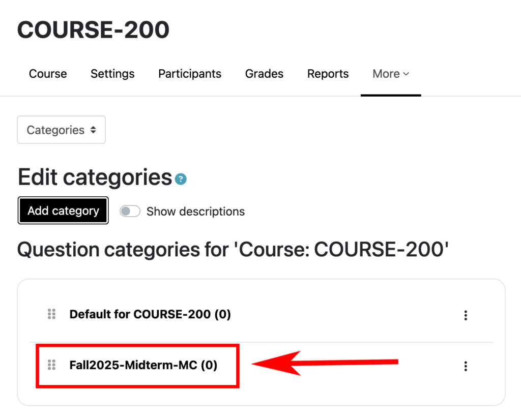This screenshot has height=420, width=521.
Task: Click the Show descriptions label text
Action: (195, 212)
